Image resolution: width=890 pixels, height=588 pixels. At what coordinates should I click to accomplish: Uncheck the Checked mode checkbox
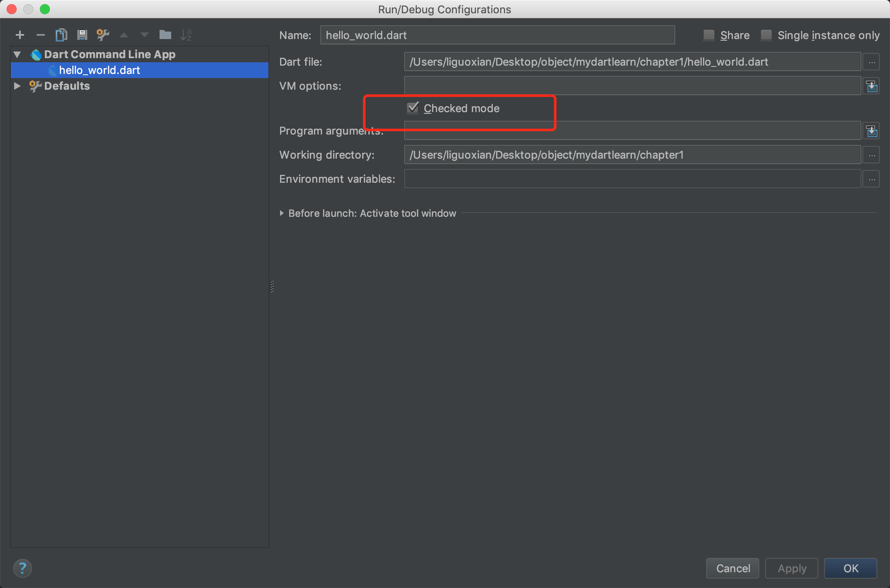(413, 108)
